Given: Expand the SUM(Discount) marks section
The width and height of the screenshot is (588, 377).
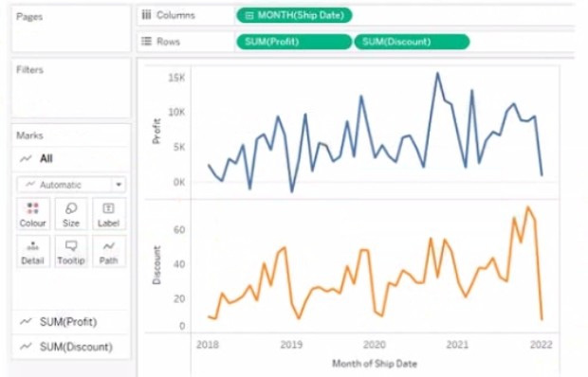Looking at the screenshot, I should (x=71, y=347).
